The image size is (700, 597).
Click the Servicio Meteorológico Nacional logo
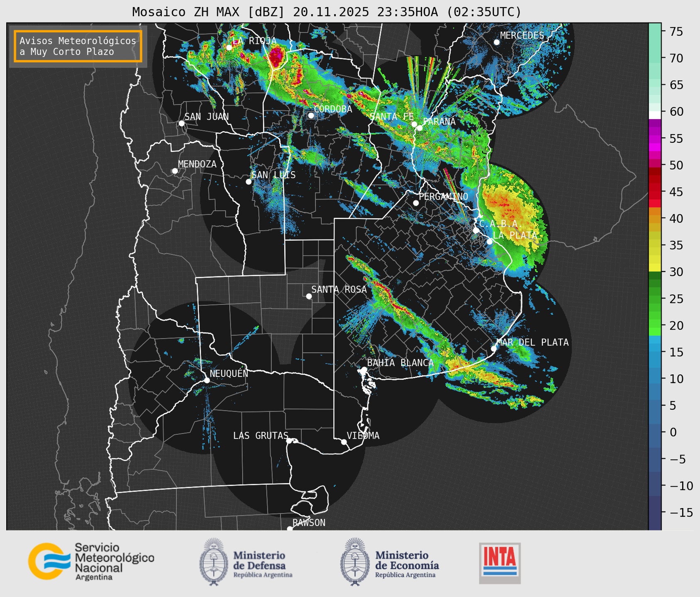point(91,561)
